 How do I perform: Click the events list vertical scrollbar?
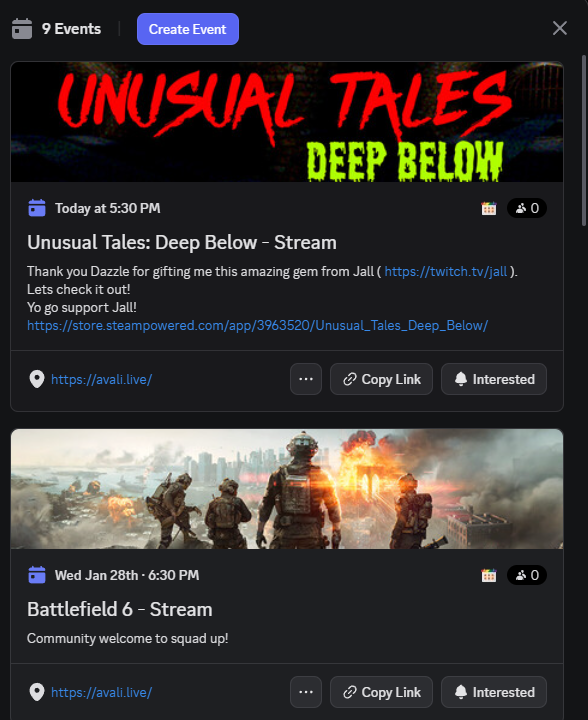click(x=584, y=140)
